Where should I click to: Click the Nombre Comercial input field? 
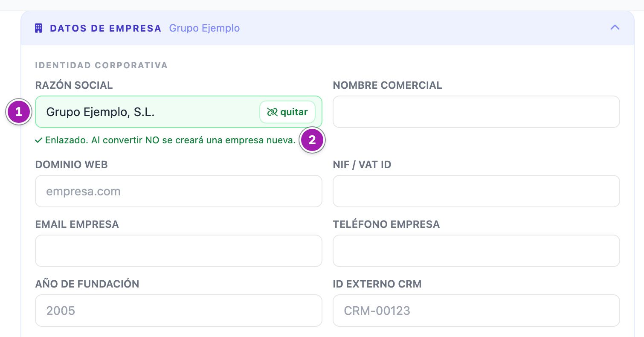tap(476, 112)
